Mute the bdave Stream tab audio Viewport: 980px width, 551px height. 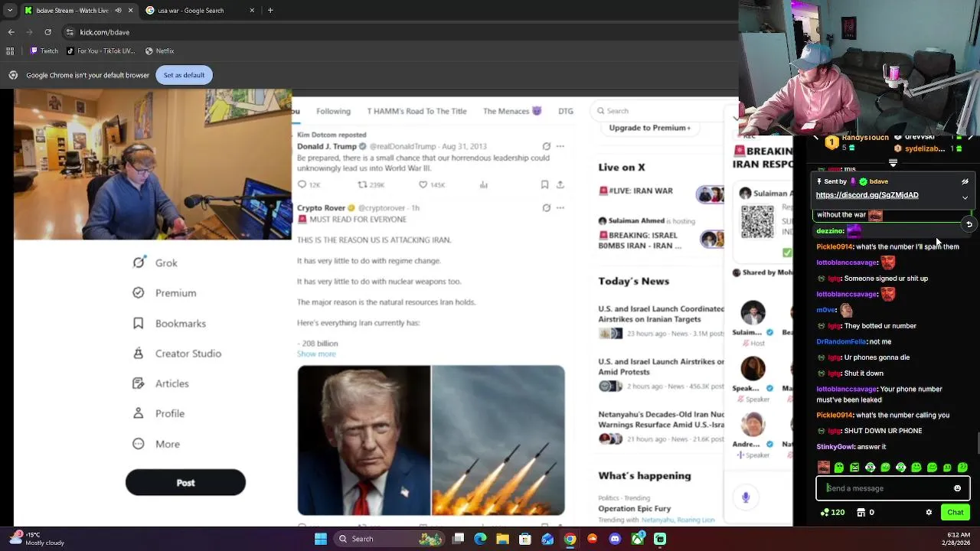pyautogui.click(x=118, y=11)
